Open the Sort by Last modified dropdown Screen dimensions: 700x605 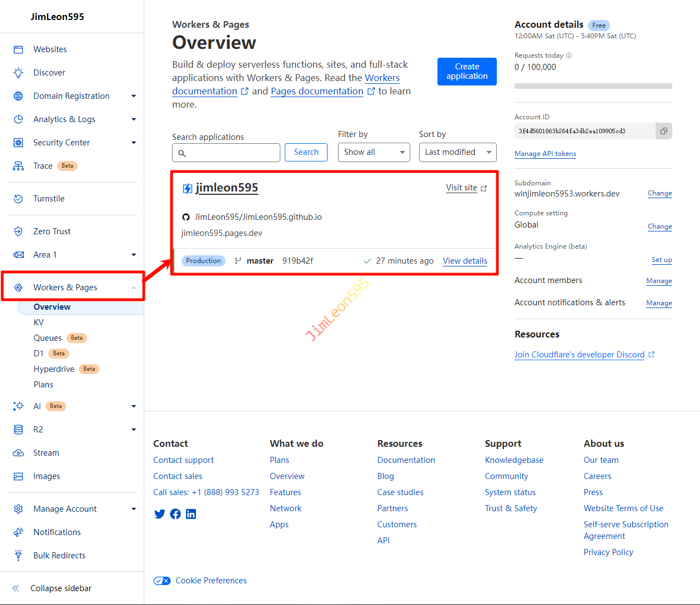coord(457,152)
